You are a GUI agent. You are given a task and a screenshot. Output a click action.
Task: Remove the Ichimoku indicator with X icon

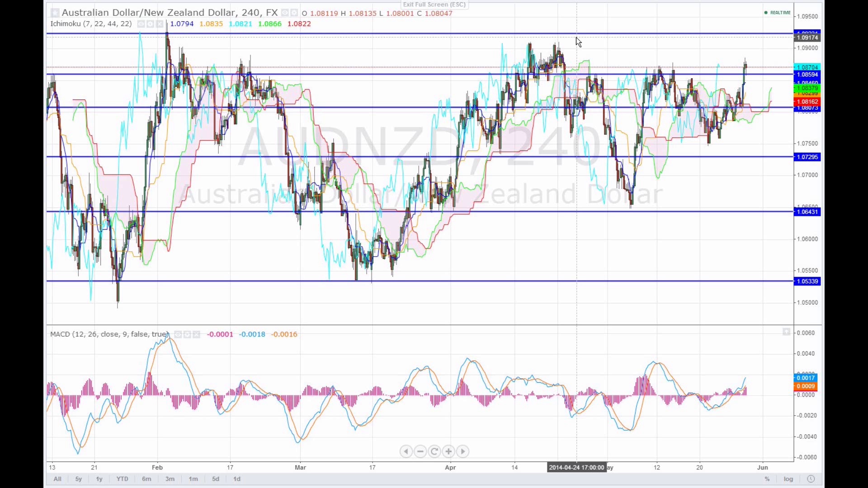point(160,24)
